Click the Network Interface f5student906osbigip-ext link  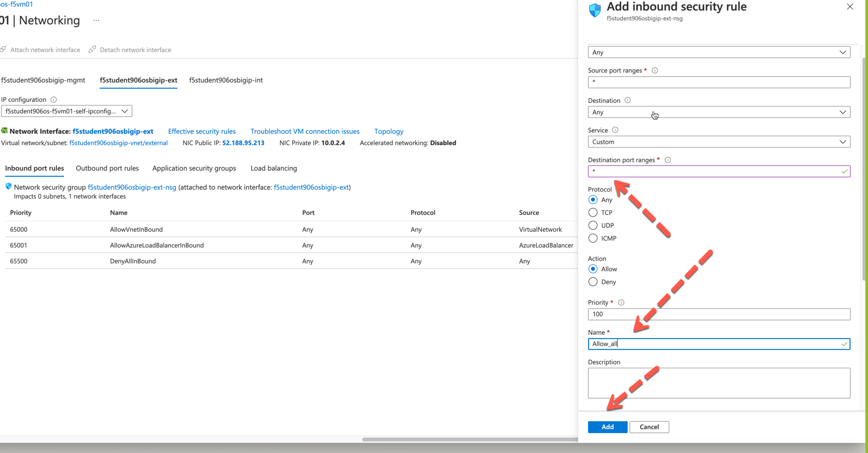click(113, 131)
